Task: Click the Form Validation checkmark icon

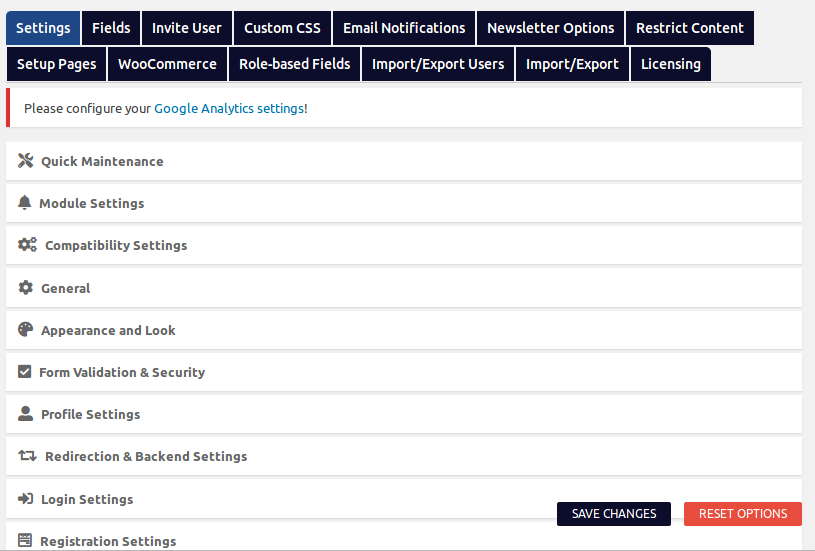Action: point(25,372)
